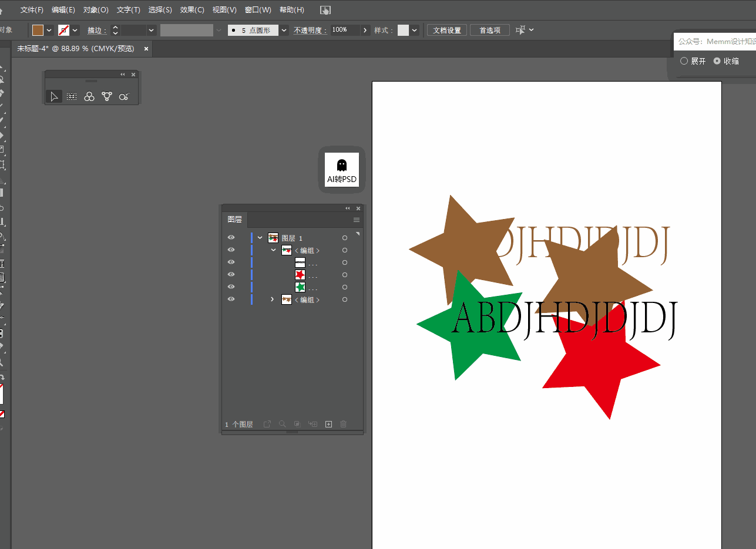Click the 首选项 button
The image size is (756, 549).
(490, 30)
